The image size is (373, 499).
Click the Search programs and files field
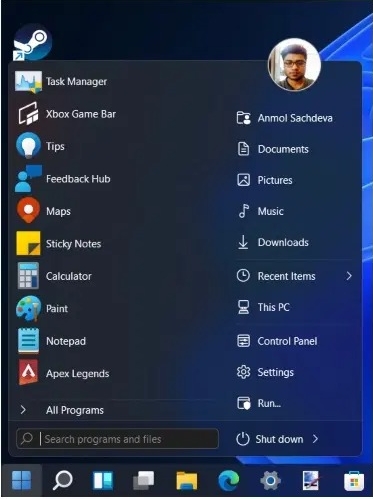click(117, 439)
